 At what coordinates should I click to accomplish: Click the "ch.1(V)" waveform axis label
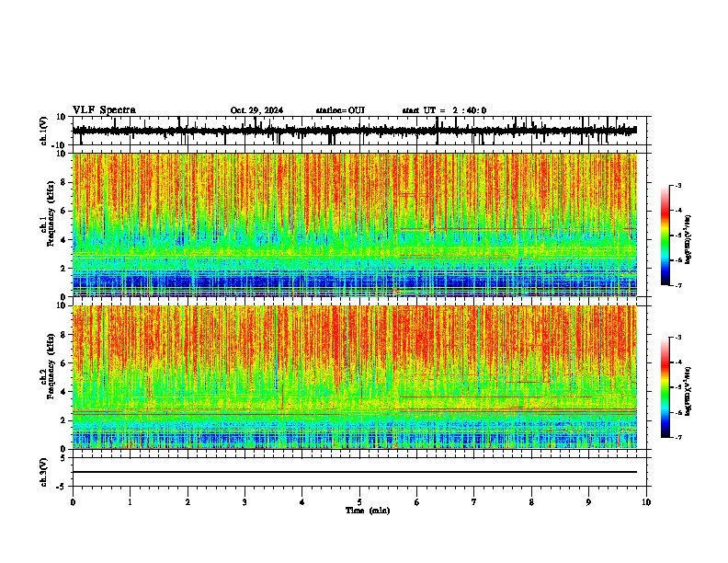point(44,131)
